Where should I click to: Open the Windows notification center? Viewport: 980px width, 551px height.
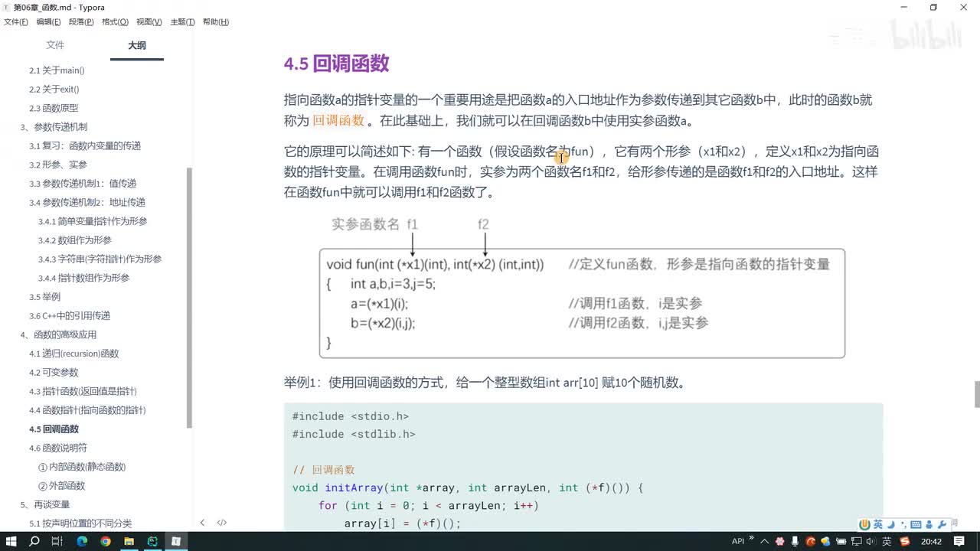click(959, 541)
